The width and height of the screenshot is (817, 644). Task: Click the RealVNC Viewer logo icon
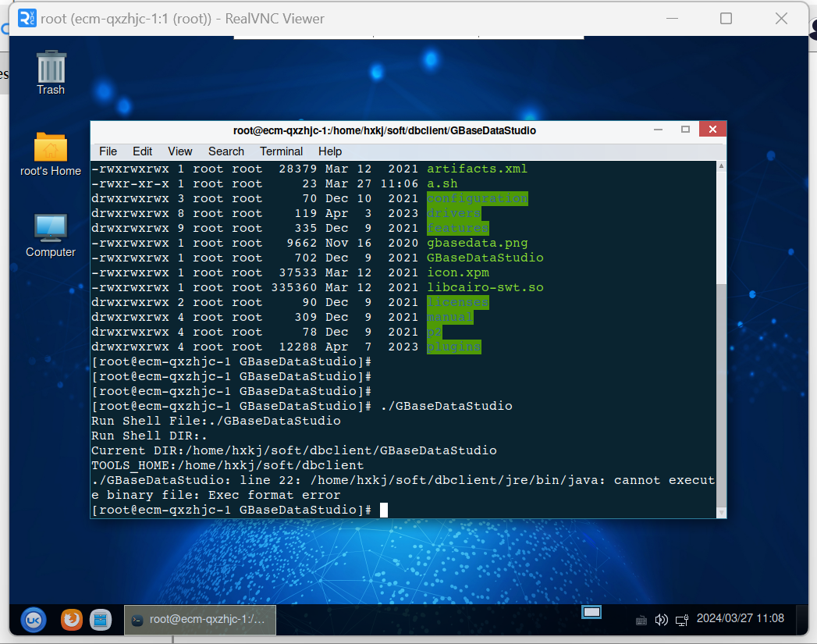tap(27, 18)
